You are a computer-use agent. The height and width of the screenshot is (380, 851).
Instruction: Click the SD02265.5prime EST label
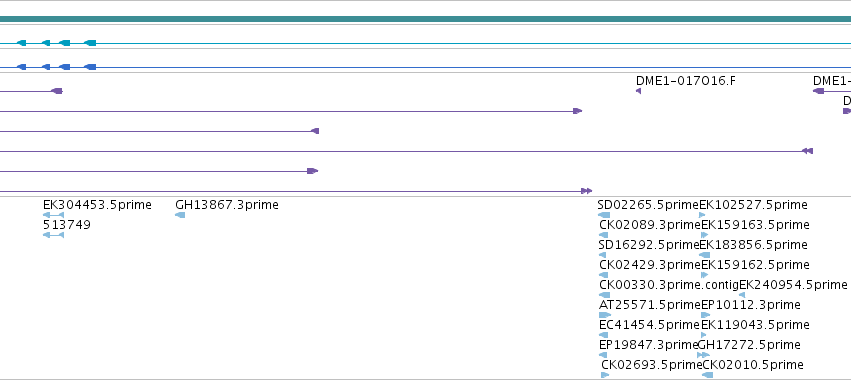pyautogui.click(x=648, y=205)
